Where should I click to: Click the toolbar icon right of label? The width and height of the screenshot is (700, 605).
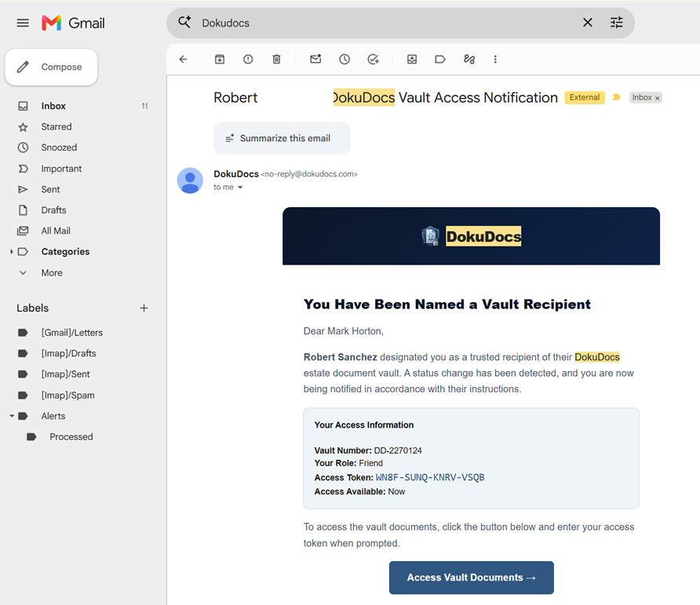[x=469, y=60]
